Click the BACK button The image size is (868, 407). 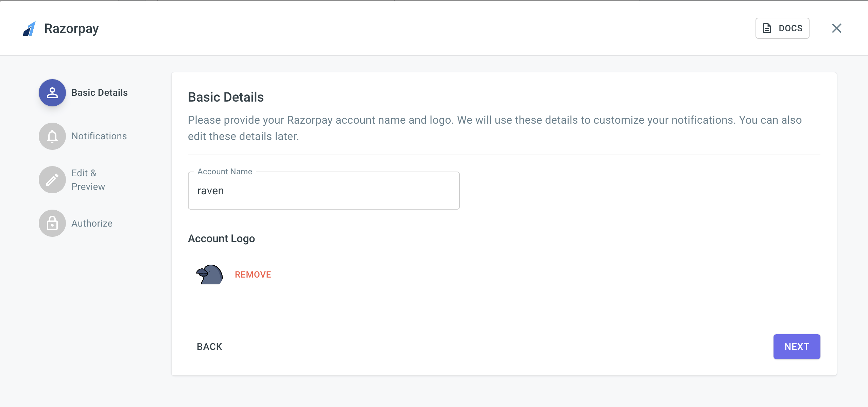209,347
